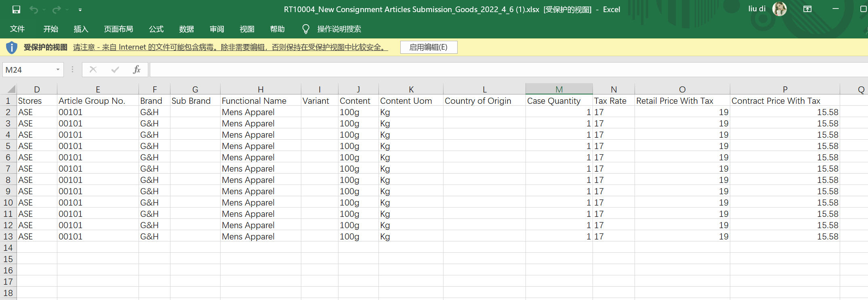Click the Stores header cell
The width and height of the screenshot is (868, 300).
[x=37, y=101]
